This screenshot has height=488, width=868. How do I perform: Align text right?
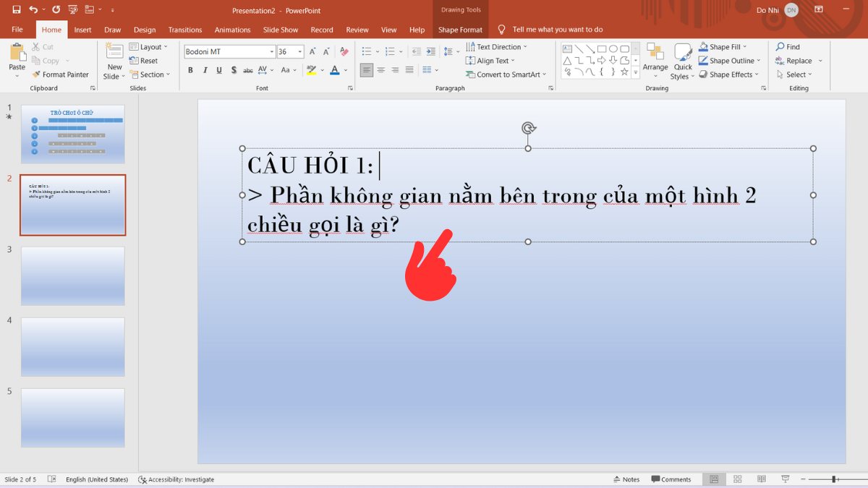[395, 70]
